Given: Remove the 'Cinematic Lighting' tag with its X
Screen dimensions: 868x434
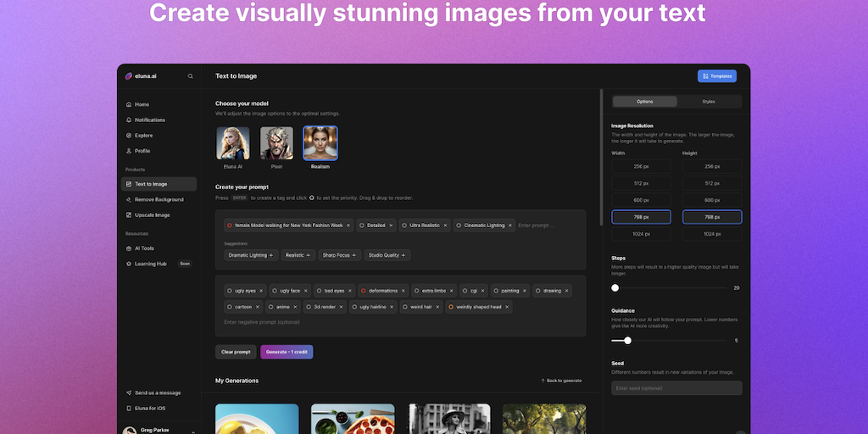Looking at the screenshot, I should 510,225.
